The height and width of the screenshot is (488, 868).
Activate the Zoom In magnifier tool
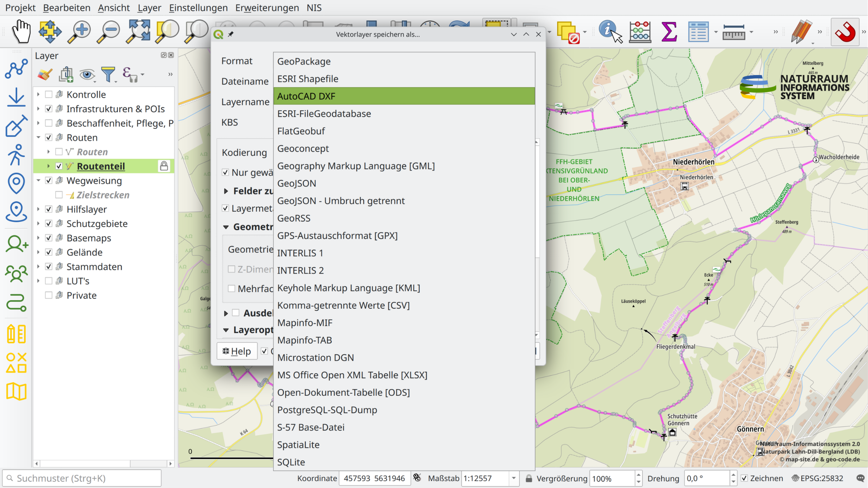pos(79,32)
